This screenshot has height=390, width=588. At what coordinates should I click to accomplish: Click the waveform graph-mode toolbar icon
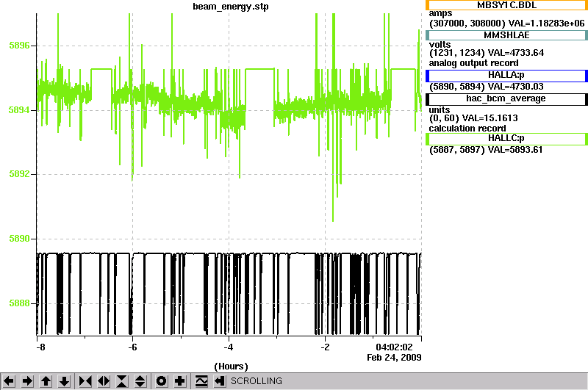201,381
